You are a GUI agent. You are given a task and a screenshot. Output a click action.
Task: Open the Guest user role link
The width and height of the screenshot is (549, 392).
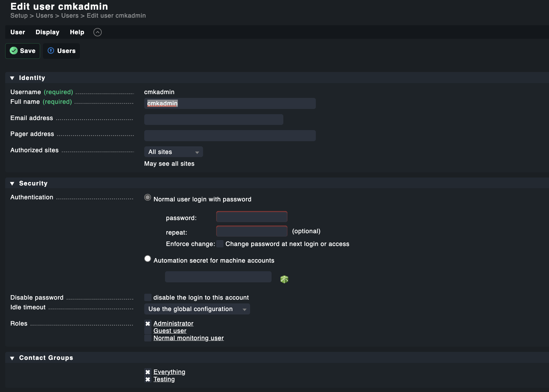click(170, 331)
